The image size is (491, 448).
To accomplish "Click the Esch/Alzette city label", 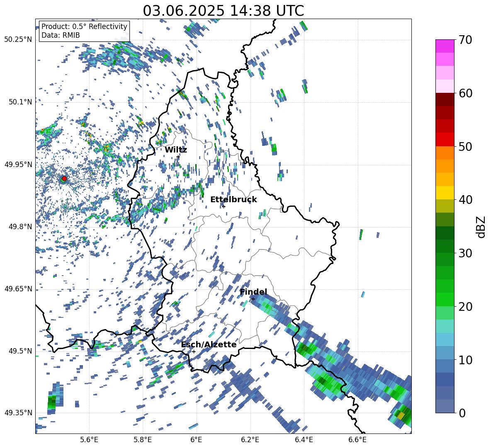I will click(209, 344).
